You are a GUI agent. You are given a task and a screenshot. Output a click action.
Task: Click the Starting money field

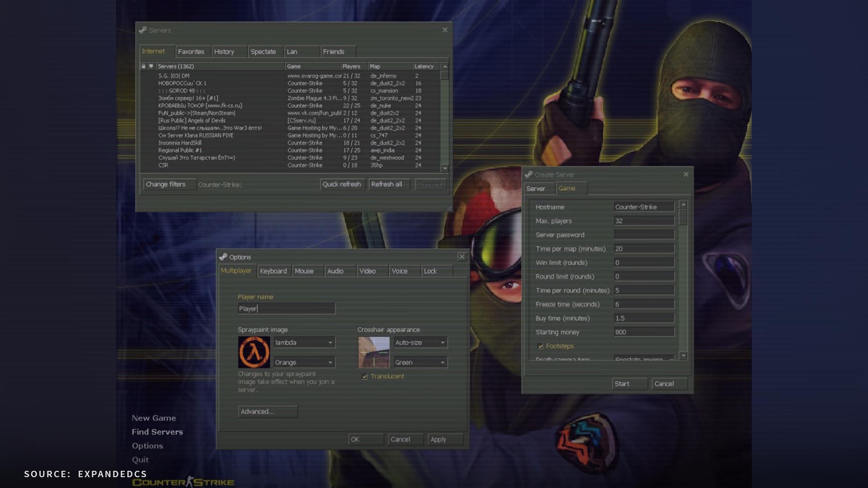[x=644, y=332]
